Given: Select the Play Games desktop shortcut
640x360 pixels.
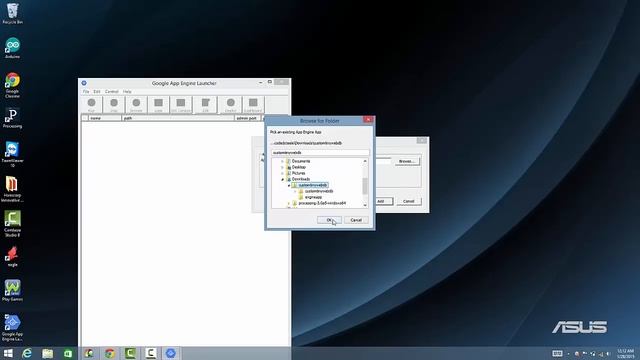Looking at the screenshot, I should tap(12, 291).
